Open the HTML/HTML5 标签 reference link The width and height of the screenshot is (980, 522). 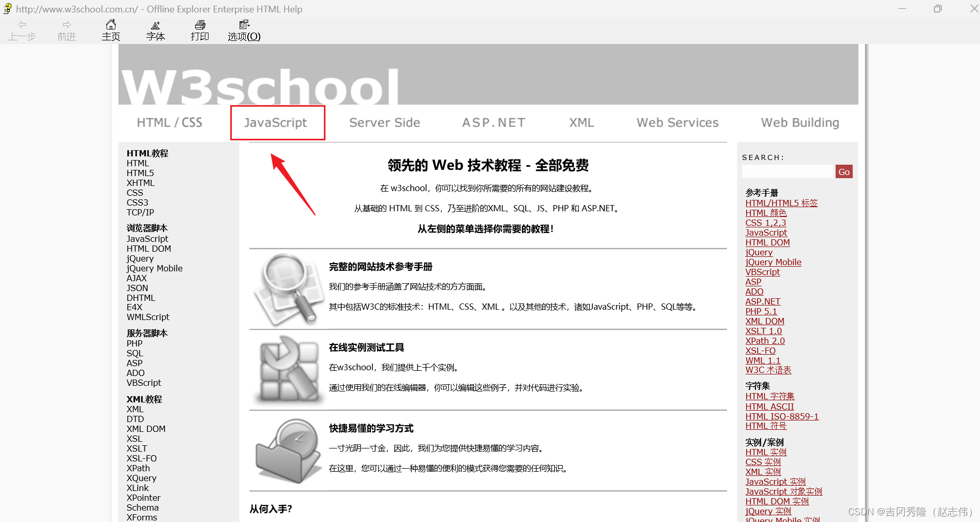[x=781, y=203]
